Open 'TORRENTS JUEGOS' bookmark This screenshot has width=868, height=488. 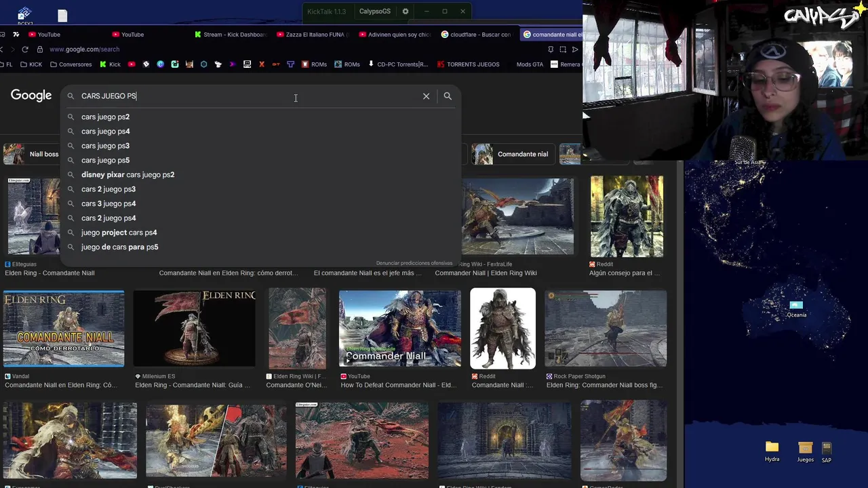tap(468, 64)
